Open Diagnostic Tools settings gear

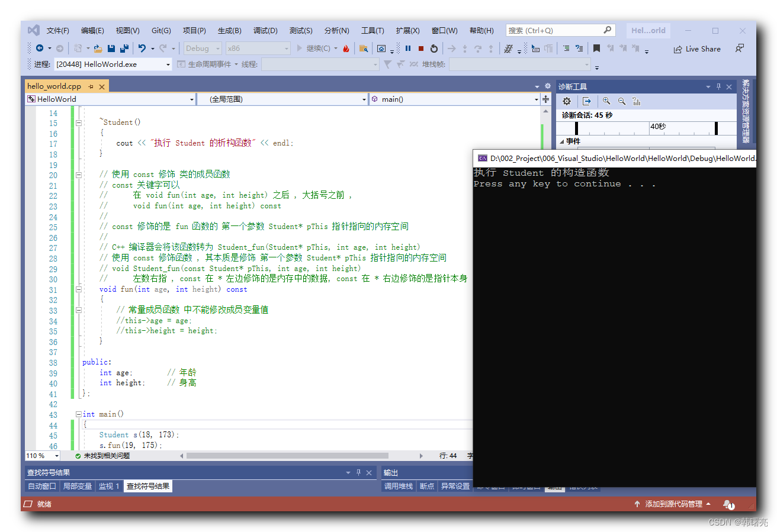[567, 101]
